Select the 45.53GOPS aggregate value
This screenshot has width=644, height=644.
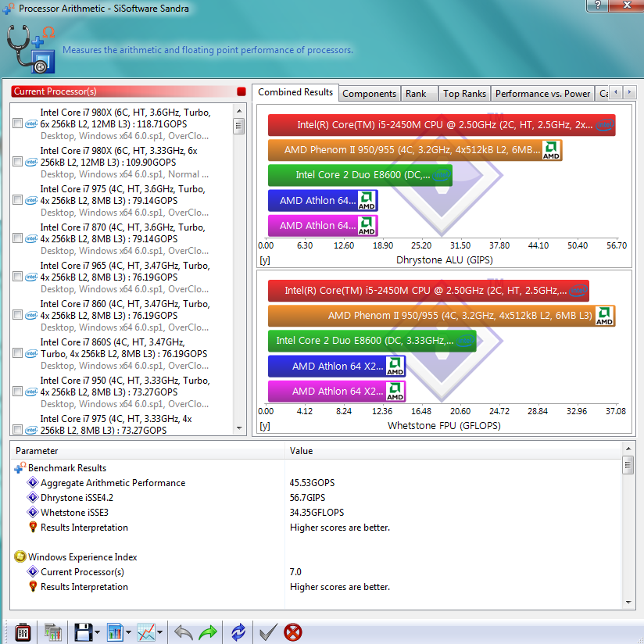click(312, 482)
